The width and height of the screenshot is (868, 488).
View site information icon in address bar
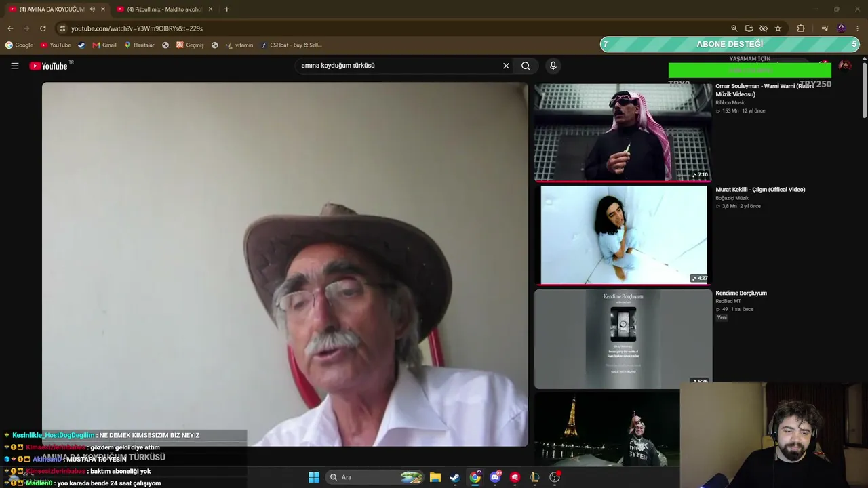pyautogui.click(x=62, y=28)
